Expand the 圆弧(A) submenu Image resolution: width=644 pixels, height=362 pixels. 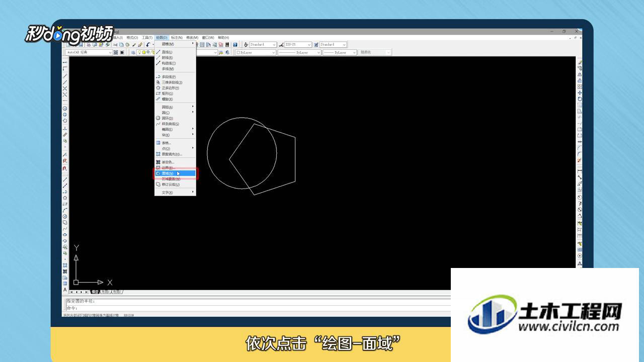pyautogui.click(x=175, y=107)
